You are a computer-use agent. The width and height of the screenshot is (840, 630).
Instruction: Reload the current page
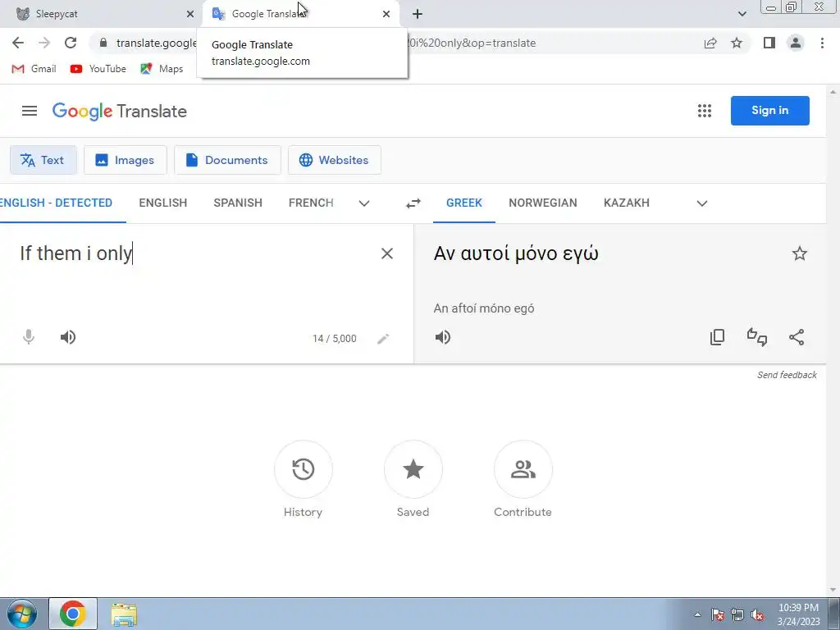point(71,43)
